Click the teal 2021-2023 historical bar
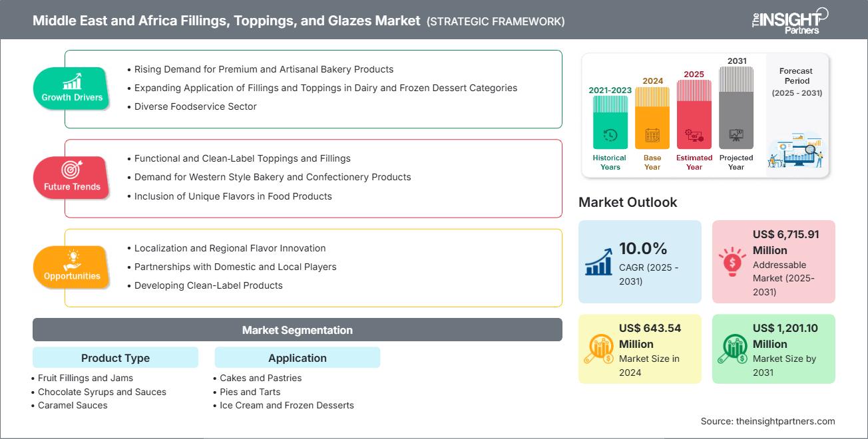This screenshot has width=868, height=439. pos(610,122)
